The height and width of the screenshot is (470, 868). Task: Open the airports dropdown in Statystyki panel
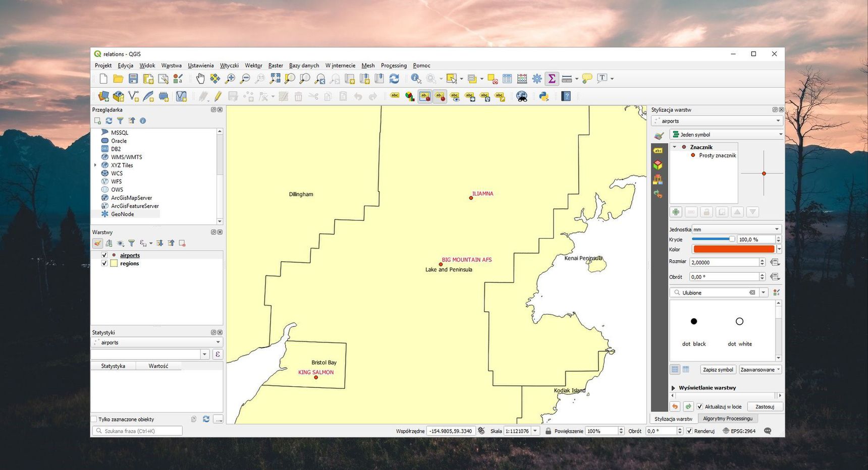(157, 342)
